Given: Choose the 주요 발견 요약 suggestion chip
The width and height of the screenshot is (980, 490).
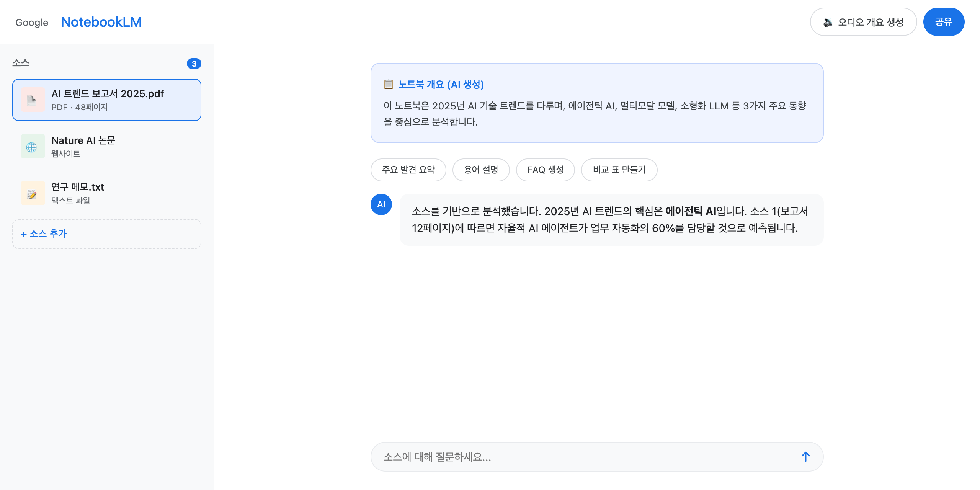Looking at the screenshot, I should [x=408, y=170].
